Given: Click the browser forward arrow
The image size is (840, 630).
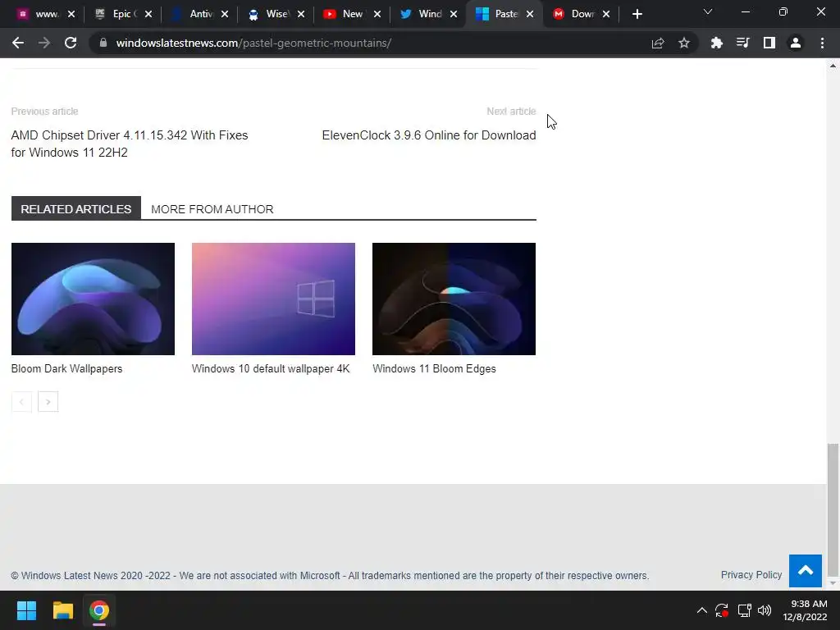Looking at the screenshot, I should pyautogui.click(x=44, y=43).
